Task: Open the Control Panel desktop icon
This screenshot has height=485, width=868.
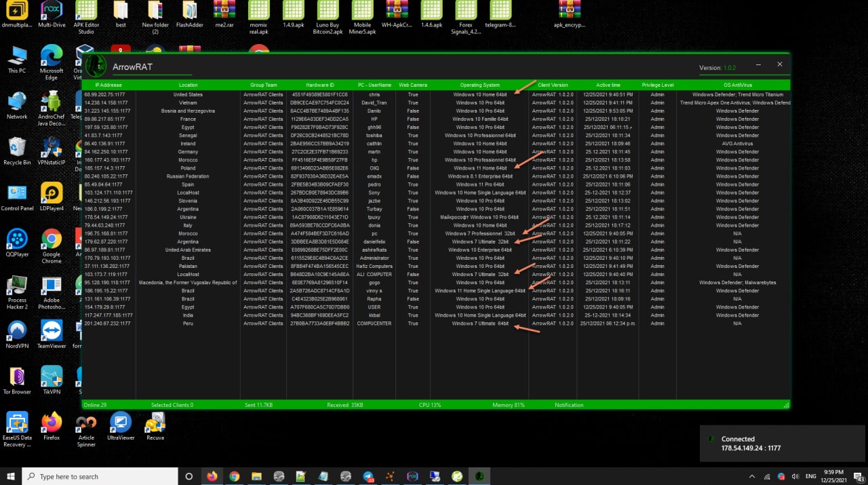Action: (x=17, y=198)
